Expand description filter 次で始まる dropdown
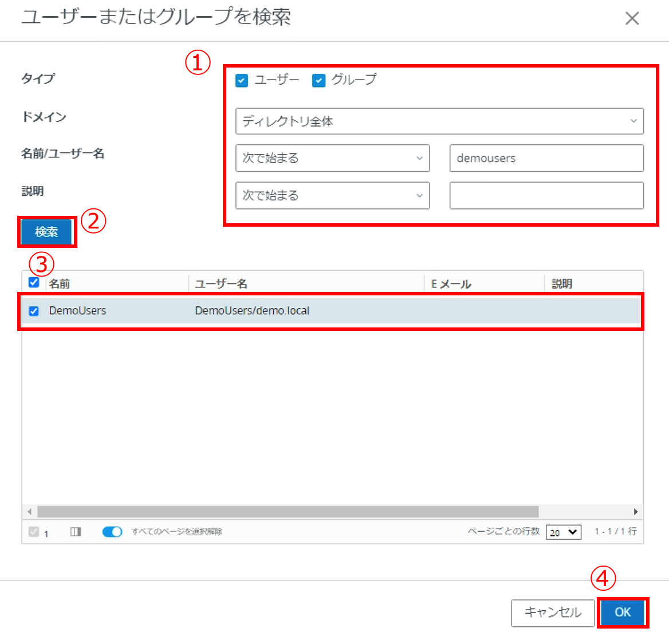The image size is (669, 644). click(x=332, y=196)
